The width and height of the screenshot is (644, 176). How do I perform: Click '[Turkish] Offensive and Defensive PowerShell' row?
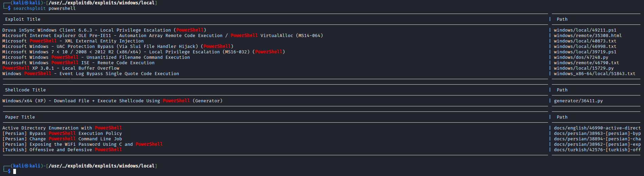click(x=62, y=150)
